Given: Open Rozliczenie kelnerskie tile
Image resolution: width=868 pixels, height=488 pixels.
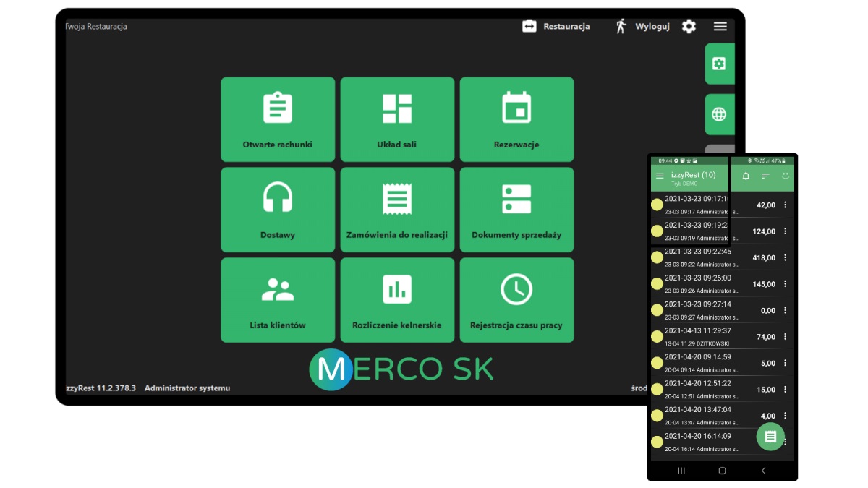Looking at the screenshot, I should [x=397, y=300].
